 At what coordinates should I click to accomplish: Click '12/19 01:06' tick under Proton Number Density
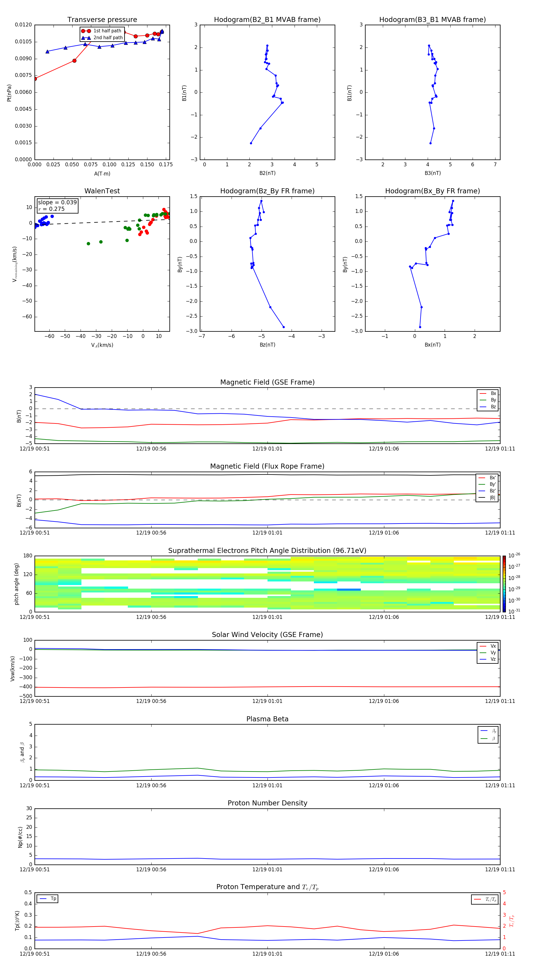coord(384,870)
